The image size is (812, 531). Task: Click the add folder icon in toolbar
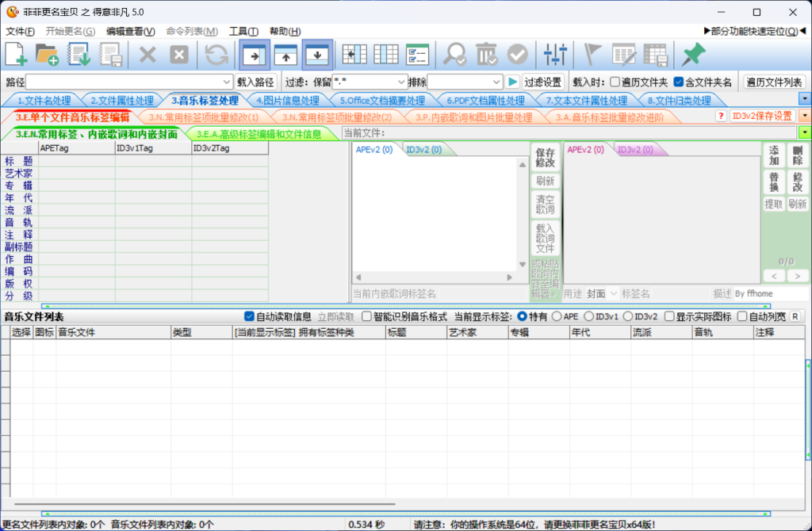[x=48, y=54]
